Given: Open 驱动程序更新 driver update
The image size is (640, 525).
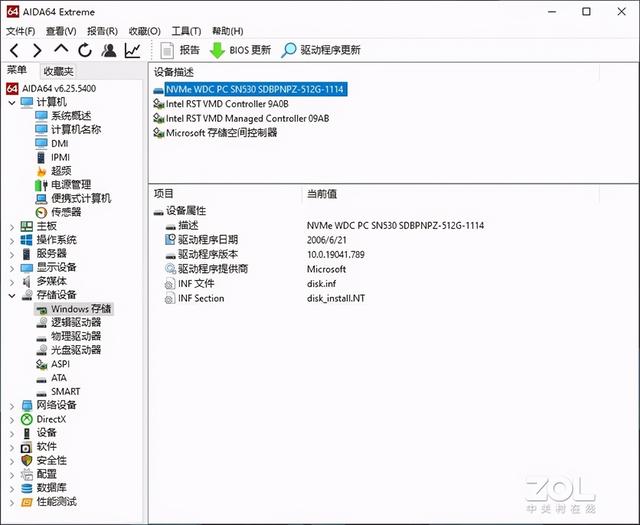Looking at the screenshot, I should tap(321, 50).
